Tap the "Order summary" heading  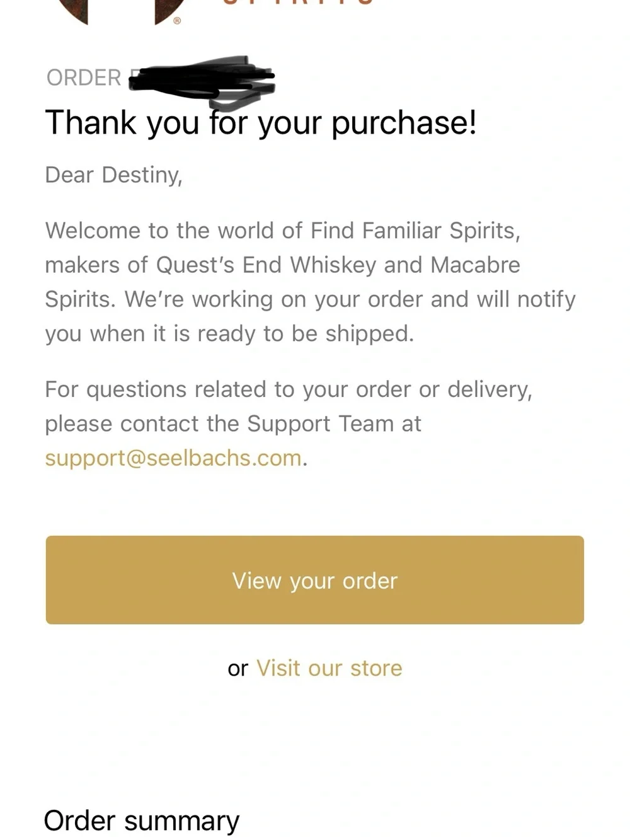pyautogui.click(x=142, y=821)
